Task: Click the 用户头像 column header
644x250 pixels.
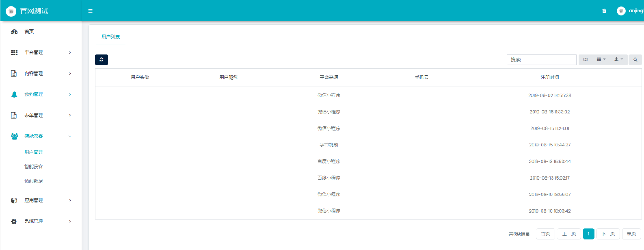Action: pos(140,77)
